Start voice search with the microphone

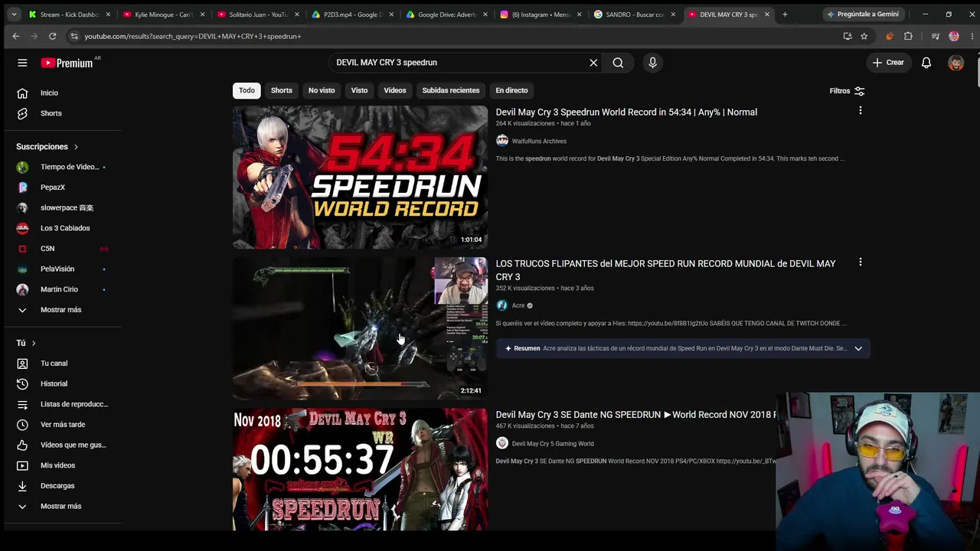[652, 63]
